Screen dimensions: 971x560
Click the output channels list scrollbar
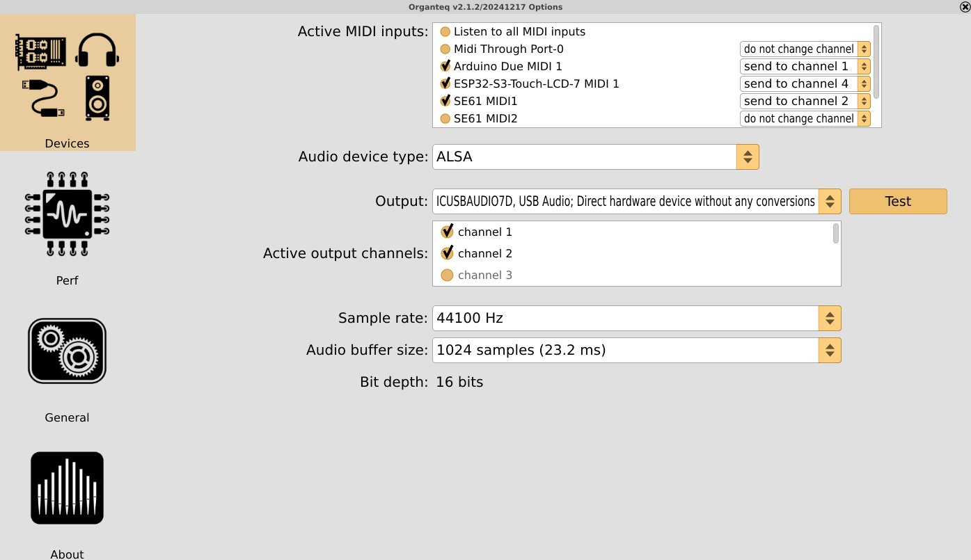click(x=836, y=234)
